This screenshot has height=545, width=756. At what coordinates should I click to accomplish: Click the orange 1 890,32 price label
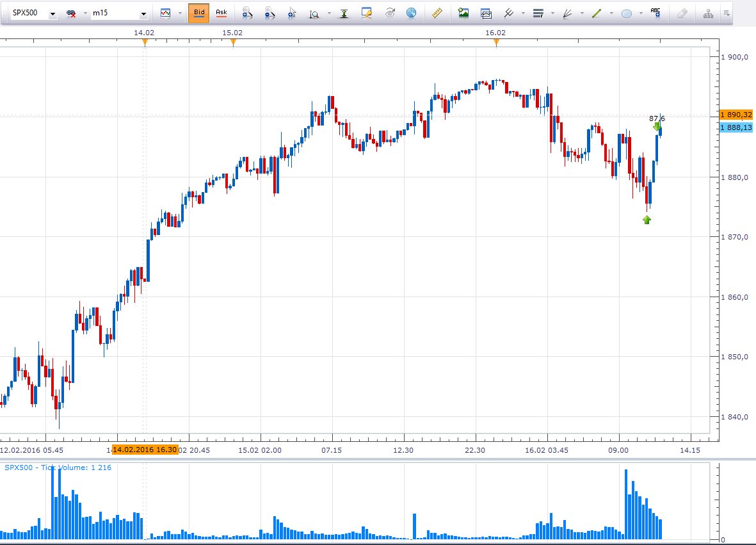[x=736, y=115]
